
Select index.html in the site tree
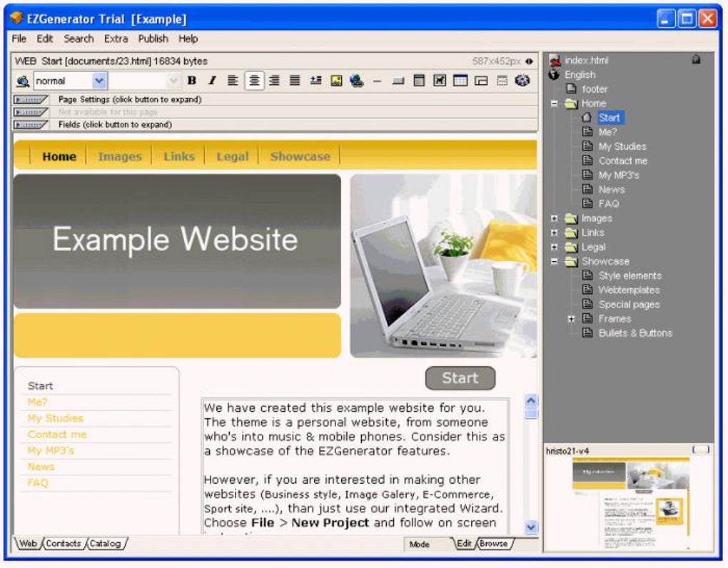coord(586,61)
